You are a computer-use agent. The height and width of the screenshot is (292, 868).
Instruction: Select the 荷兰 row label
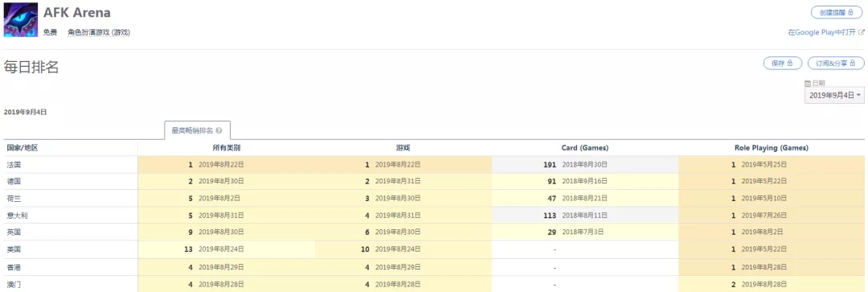[14, 199]
